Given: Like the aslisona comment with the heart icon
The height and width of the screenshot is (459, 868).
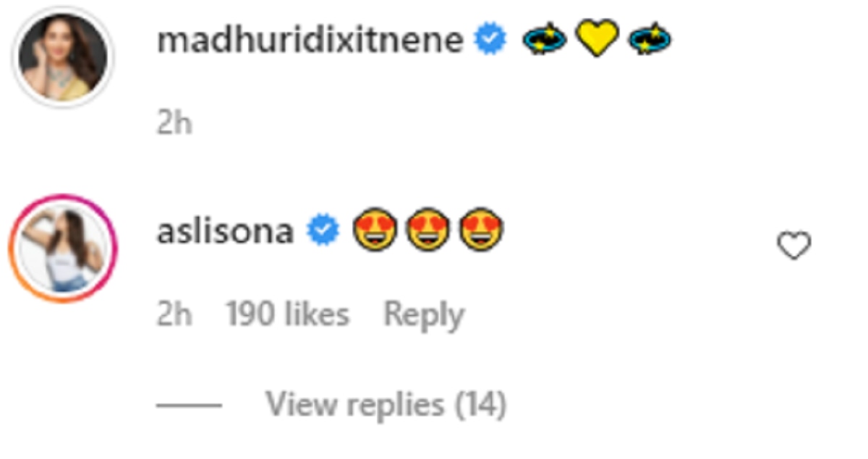Looking at the screenshot, I should (793, 247).
